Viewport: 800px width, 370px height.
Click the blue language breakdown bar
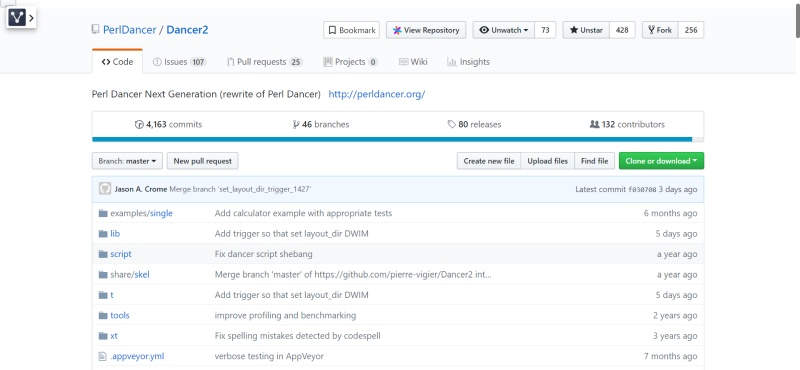(392, 139)
